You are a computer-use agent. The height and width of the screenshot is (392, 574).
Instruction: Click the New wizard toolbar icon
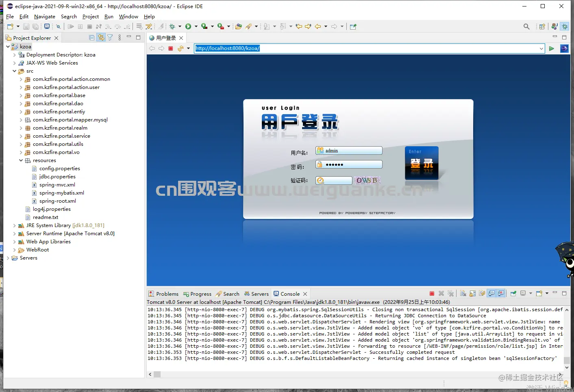pos(10,26)
